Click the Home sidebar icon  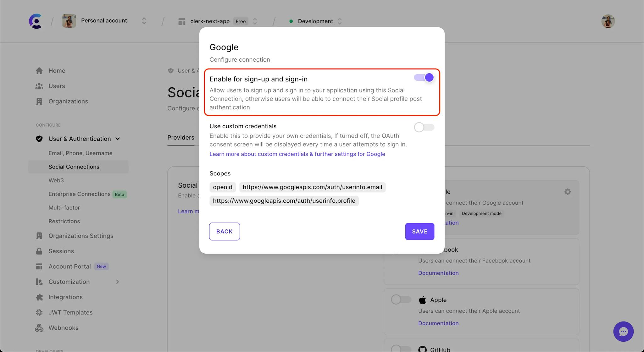click(x=39, y=70)
